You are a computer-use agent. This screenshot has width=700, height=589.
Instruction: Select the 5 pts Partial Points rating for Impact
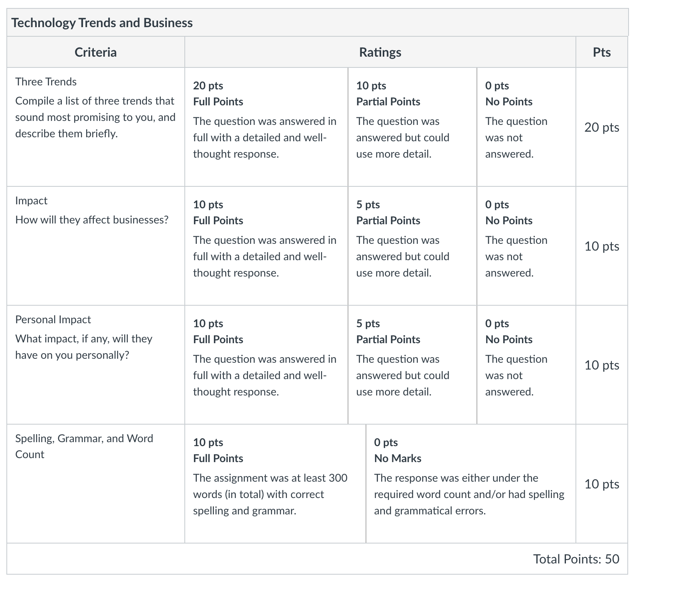pyautogui.click(x=412, y=246)
